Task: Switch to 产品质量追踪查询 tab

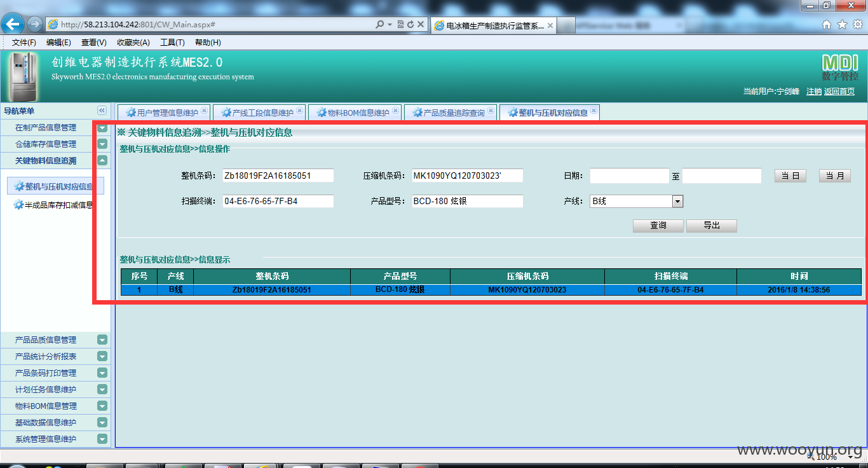Action: pos(449,113)
